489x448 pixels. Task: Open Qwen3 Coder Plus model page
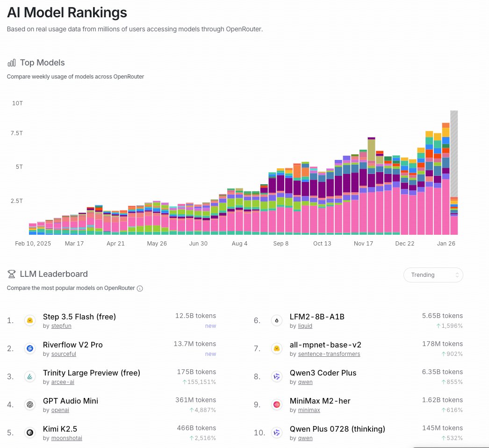pyautogui.click(x=323, y=373)
